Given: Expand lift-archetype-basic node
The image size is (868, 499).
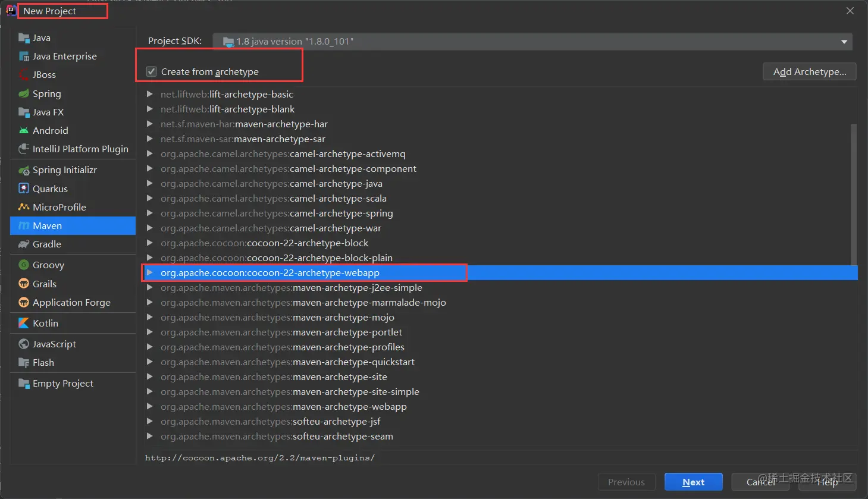Looking at the screenshot, I should point(150,94).
